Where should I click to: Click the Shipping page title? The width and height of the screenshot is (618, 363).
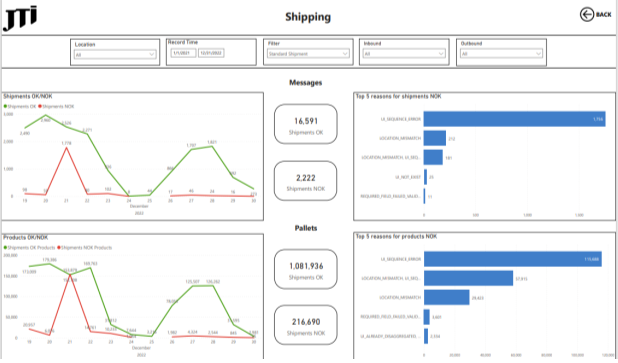pos(308,17)
